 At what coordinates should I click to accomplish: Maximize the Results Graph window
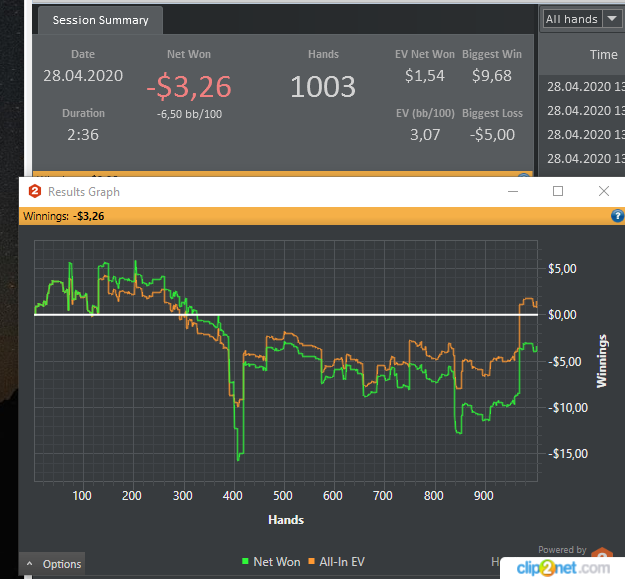(558, 191)
